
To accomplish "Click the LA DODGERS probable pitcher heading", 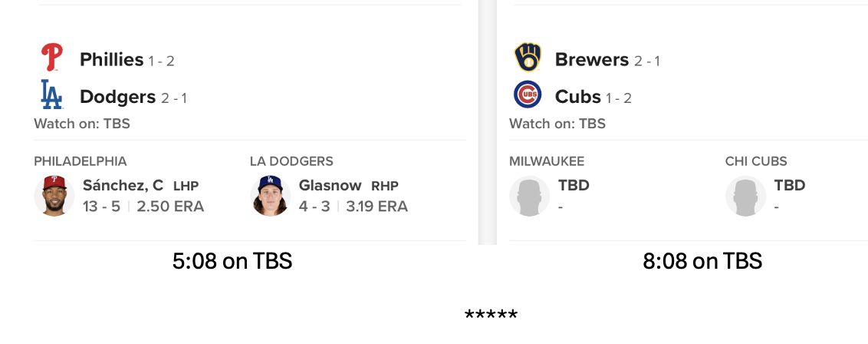I will coord(291,161).
